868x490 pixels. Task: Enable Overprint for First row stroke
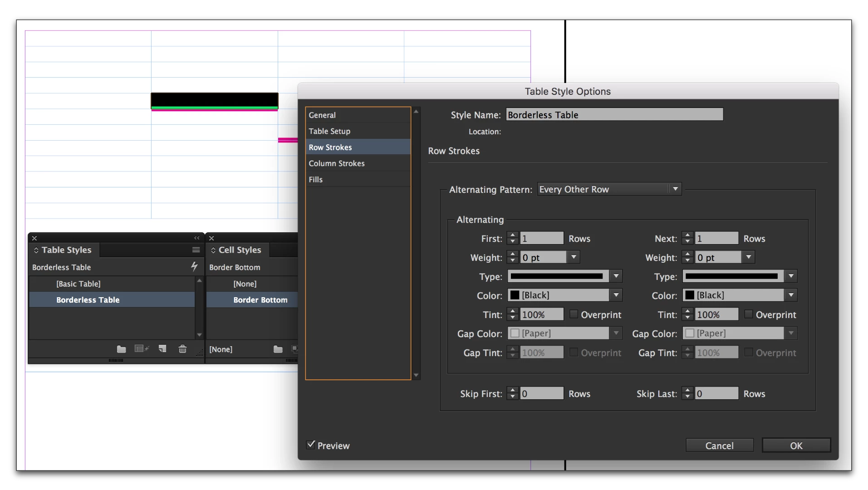(x=574, y=314)
